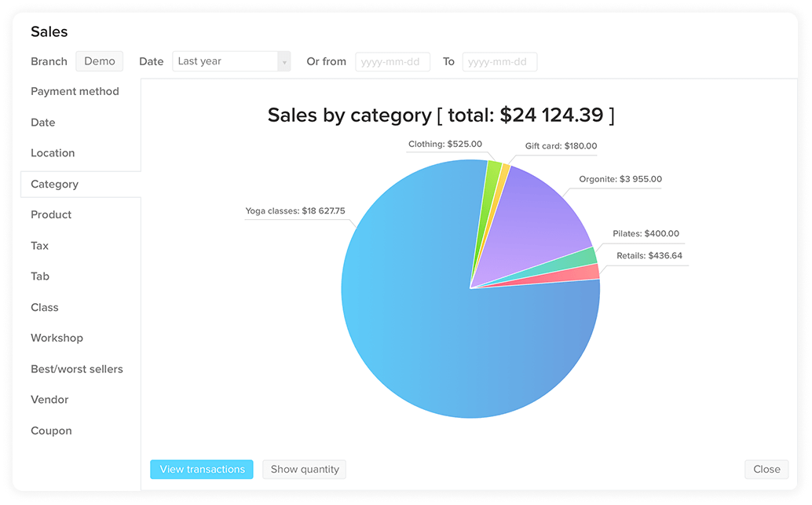The height and width of the screenshot is (505, 812).
Task: Open the Tab sales breakdown
Action: pos(39,276)
